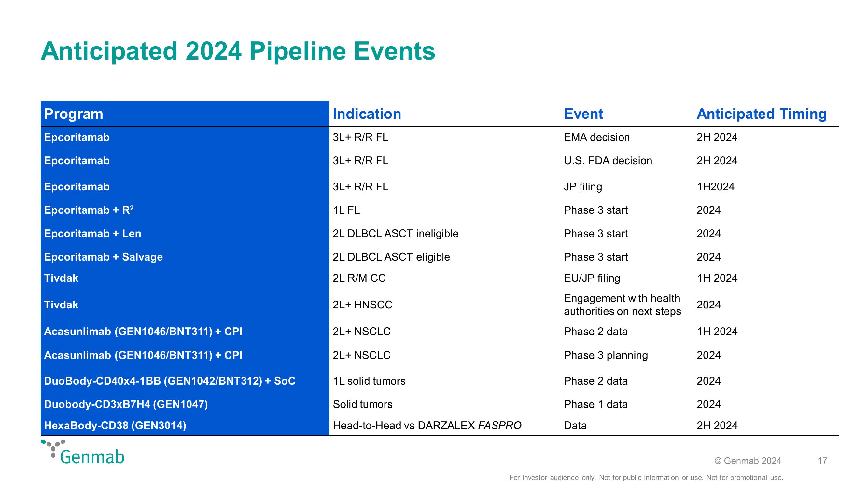Click the "Event" column header
Image resolution: width=868 pixels, height=488 pixels.
point(583,114)
